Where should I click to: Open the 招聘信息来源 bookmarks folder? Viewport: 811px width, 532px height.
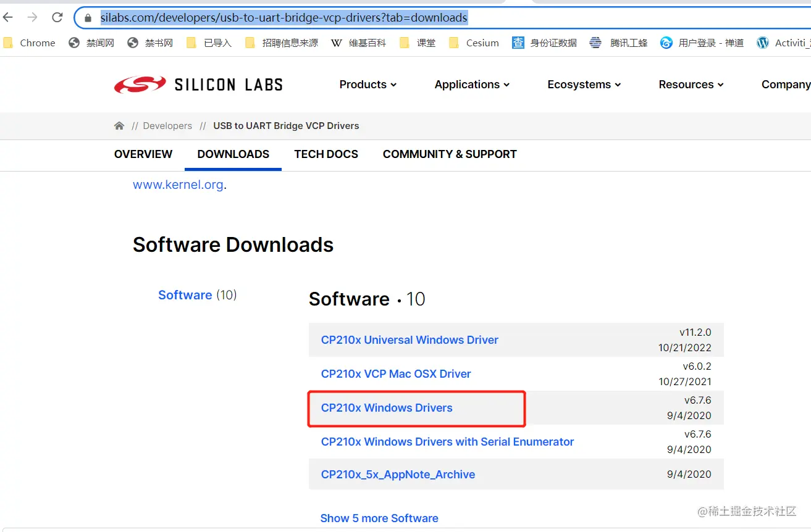coord(282,43)
